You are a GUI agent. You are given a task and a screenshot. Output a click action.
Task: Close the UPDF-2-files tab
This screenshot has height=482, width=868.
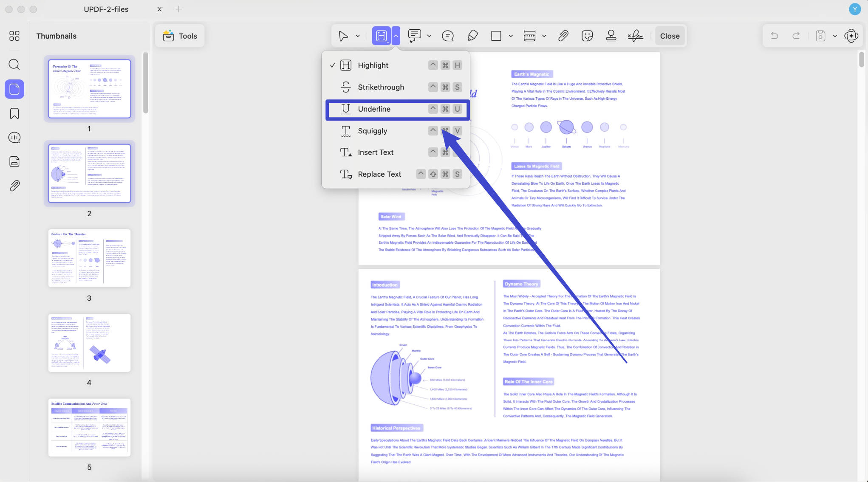click(159, 9)
